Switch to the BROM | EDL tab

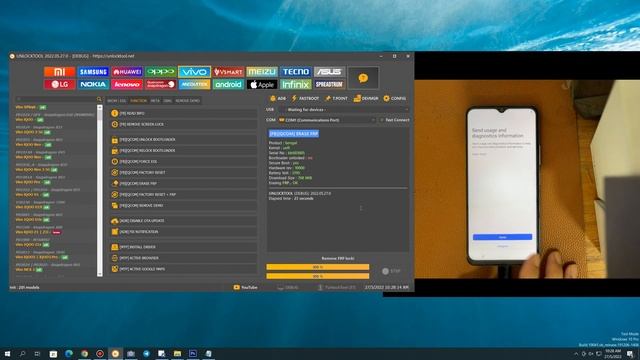(x=117, y=100)
